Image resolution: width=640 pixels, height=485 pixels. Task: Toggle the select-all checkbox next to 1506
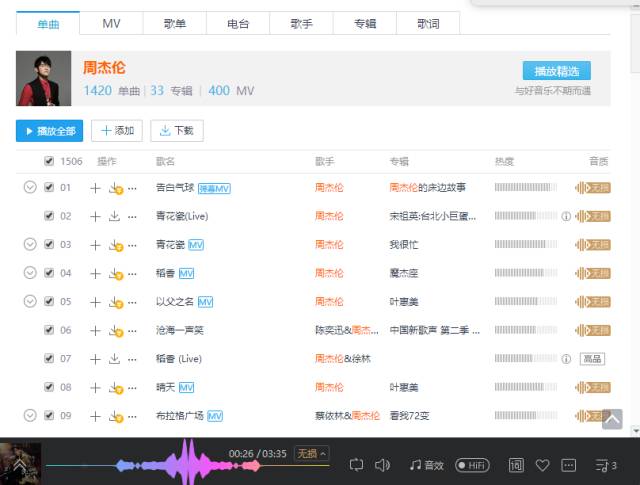pyautogui.click(x=49, y=161)
